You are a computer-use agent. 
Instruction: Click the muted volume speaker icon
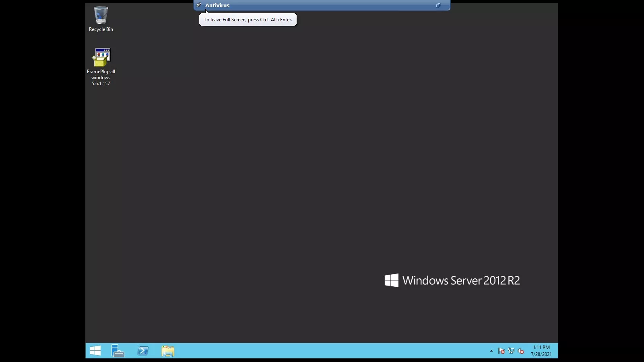[521, 351]
